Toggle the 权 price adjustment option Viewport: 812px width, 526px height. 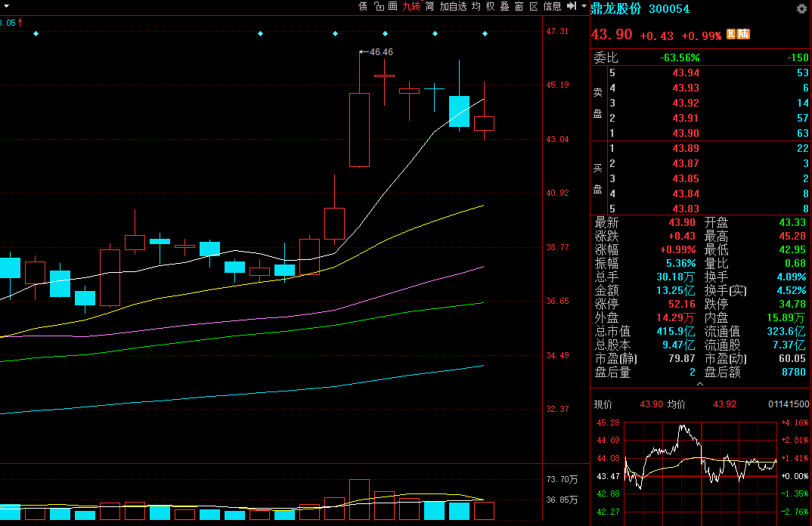click(x=490, y=7)
